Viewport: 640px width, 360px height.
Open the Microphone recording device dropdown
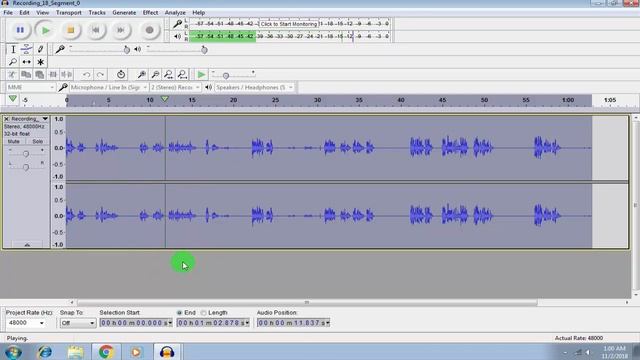109,87
